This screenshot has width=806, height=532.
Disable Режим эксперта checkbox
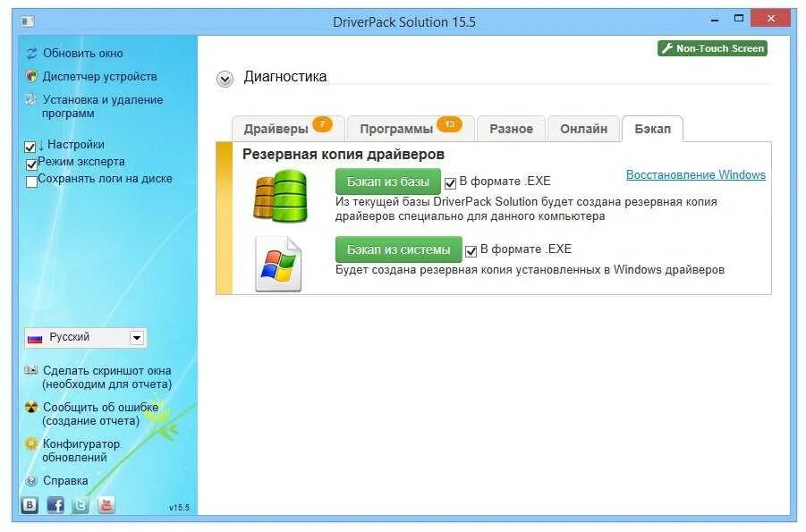tap(31, 164)
